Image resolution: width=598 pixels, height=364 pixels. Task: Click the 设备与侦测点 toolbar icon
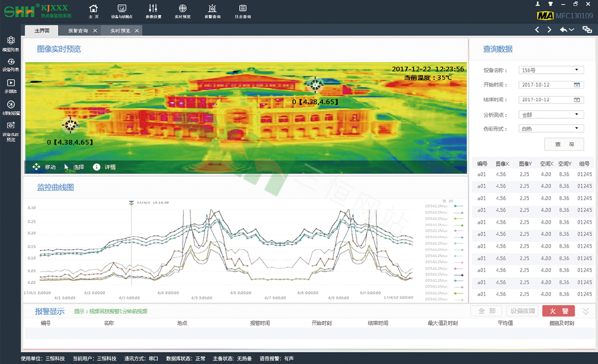122,11
